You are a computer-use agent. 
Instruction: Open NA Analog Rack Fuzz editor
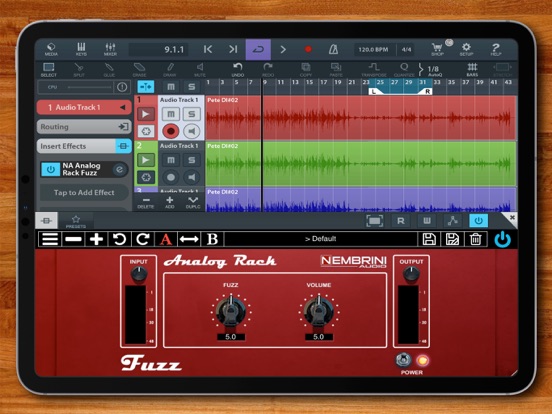pos(120,170)
